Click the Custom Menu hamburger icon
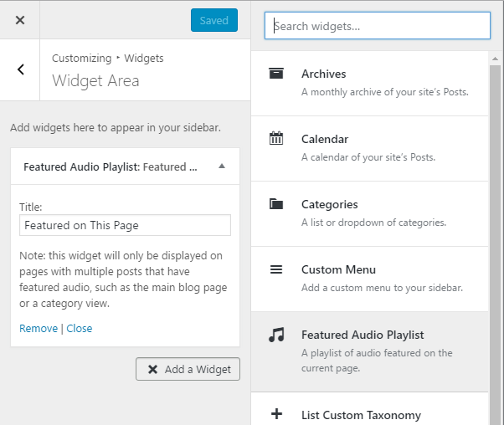 click(x=276, y=269)
